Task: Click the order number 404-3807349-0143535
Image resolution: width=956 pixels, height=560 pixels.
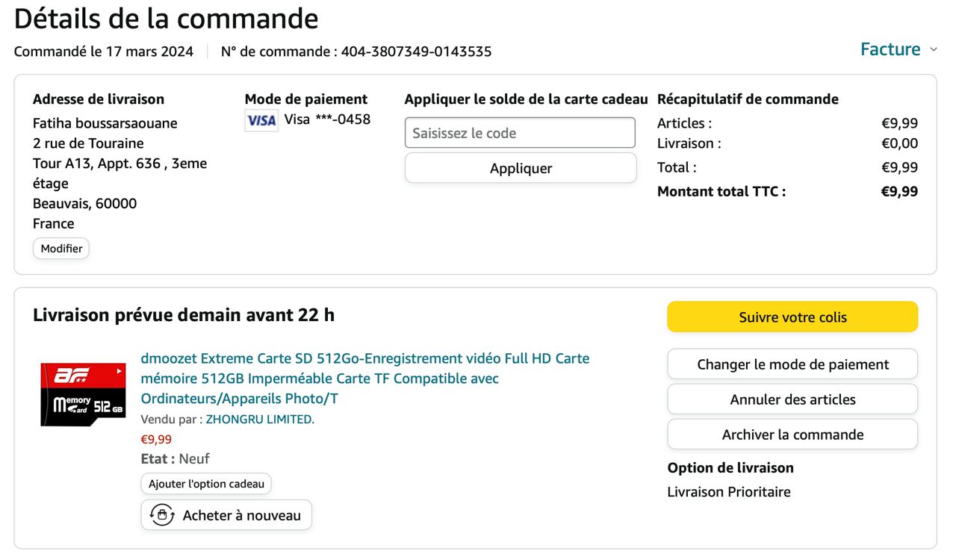Action: tap(416, 52)
